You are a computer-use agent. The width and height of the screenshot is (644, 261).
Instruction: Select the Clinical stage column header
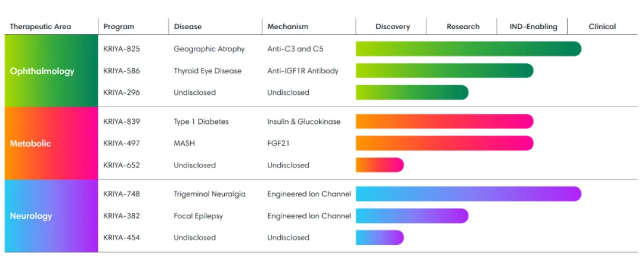pyautogui.click(x=602, y=27)
